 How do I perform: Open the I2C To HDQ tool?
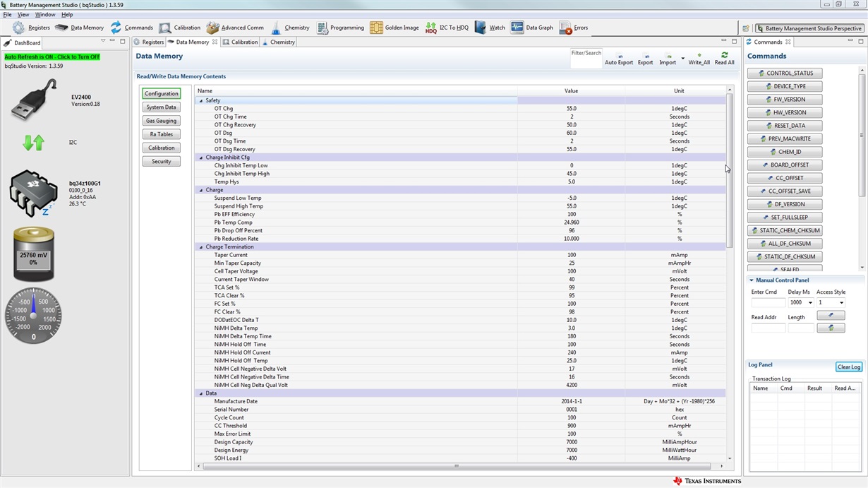coord(447,28)
